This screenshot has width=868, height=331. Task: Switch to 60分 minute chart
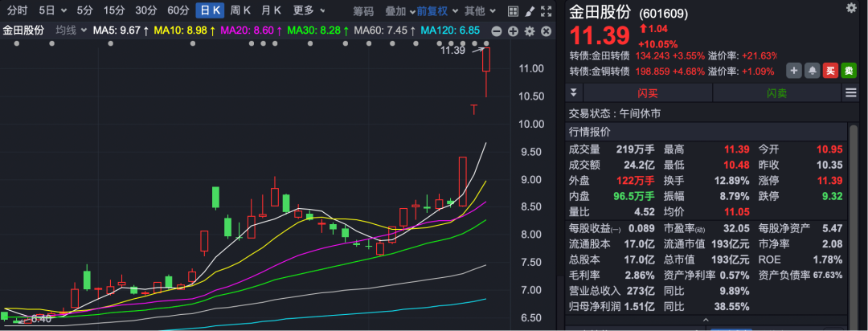178,10
